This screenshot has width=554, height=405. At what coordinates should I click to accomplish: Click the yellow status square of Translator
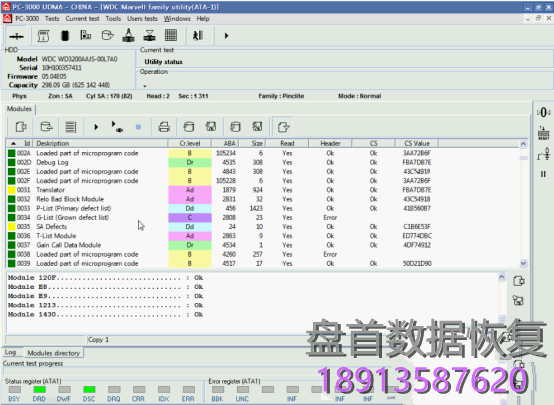[11, 190]
